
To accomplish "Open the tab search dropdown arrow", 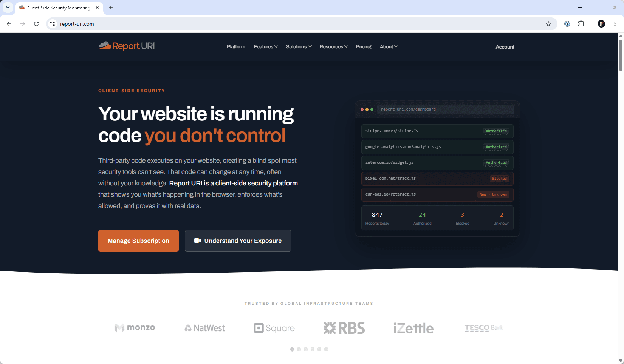I will [x=8, y=8].
